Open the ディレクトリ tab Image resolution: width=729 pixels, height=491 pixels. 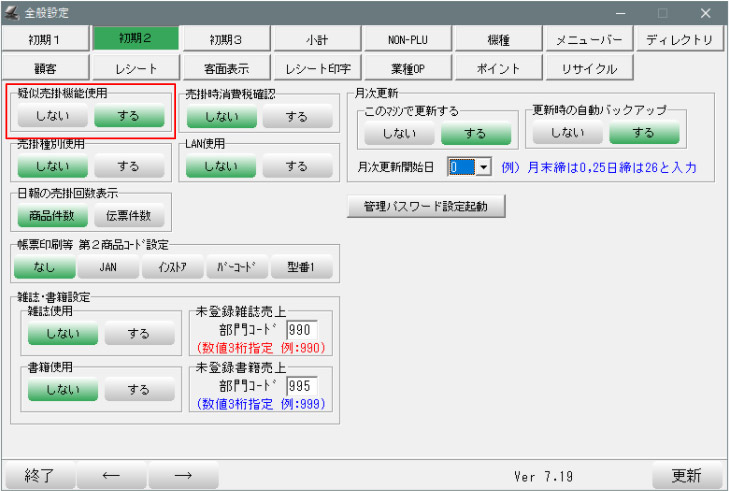tap(680, 40)
